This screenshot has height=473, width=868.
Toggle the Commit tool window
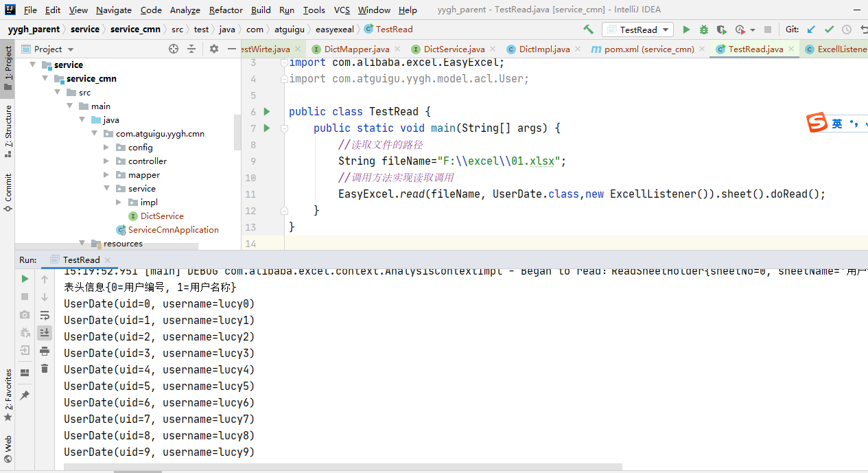pos(8,192)
